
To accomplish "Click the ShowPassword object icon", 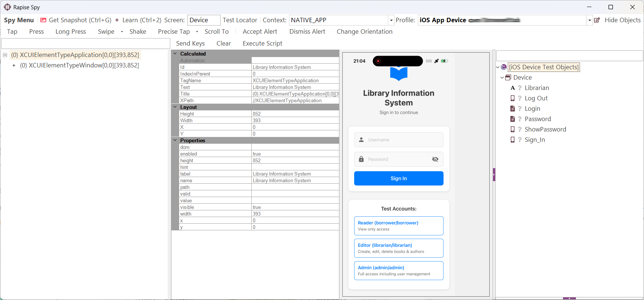I will click(x=513, y=129).
